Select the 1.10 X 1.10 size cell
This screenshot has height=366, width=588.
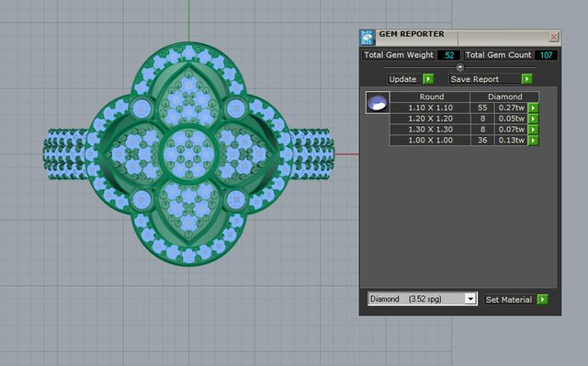[430, 108]
